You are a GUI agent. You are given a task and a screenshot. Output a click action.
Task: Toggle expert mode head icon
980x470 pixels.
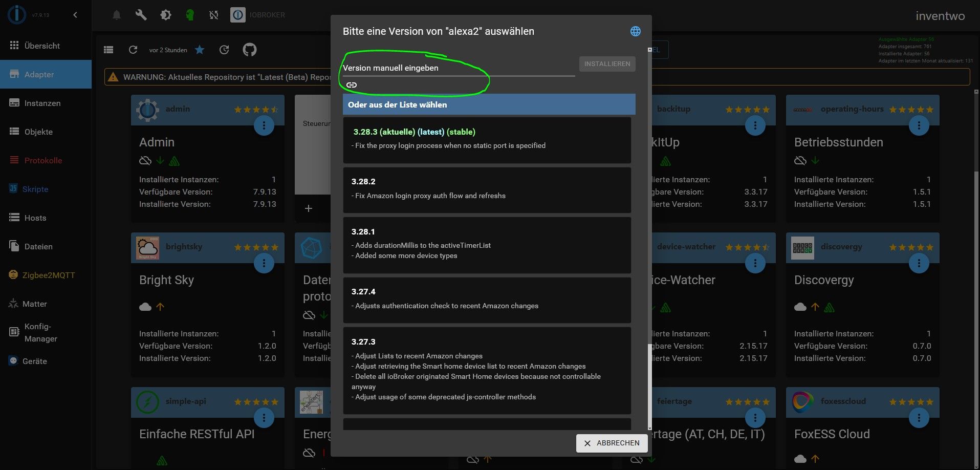point(190,15)
